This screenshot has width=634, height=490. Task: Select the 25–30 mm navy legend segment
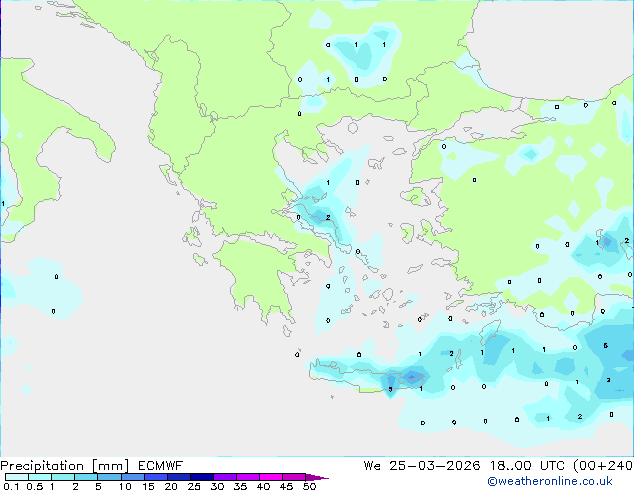pyautogui.click(x=201, y=477)
